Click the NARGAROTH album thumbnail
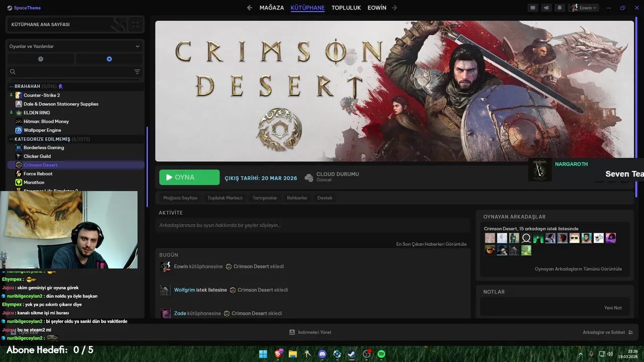 coord(540,170)
